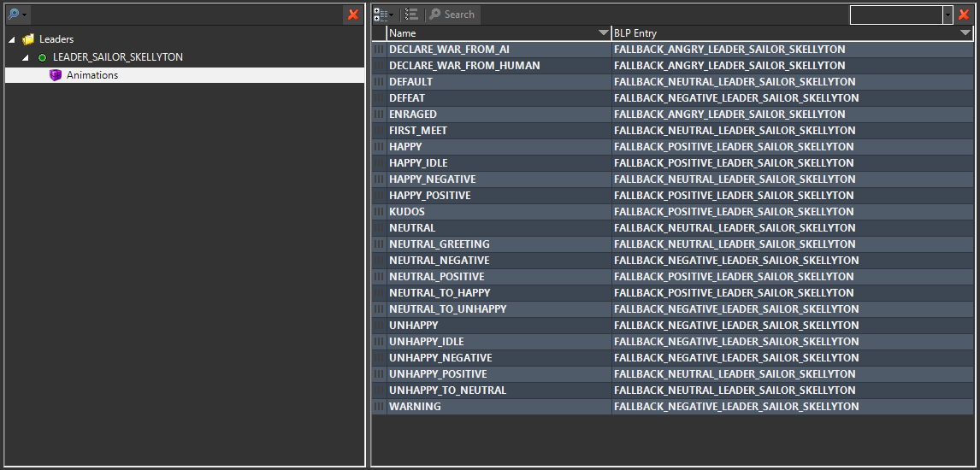Select the LEADER_SAILOR_SKELLYTON tree node
The image size is (980, 470).
pyautogui.click(x=117, y=57)
